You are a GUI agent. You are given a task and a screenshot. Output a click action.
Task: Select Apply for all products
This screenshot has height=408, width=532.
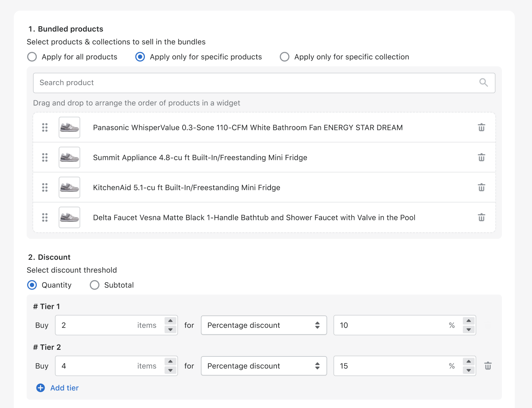[32, 57]
